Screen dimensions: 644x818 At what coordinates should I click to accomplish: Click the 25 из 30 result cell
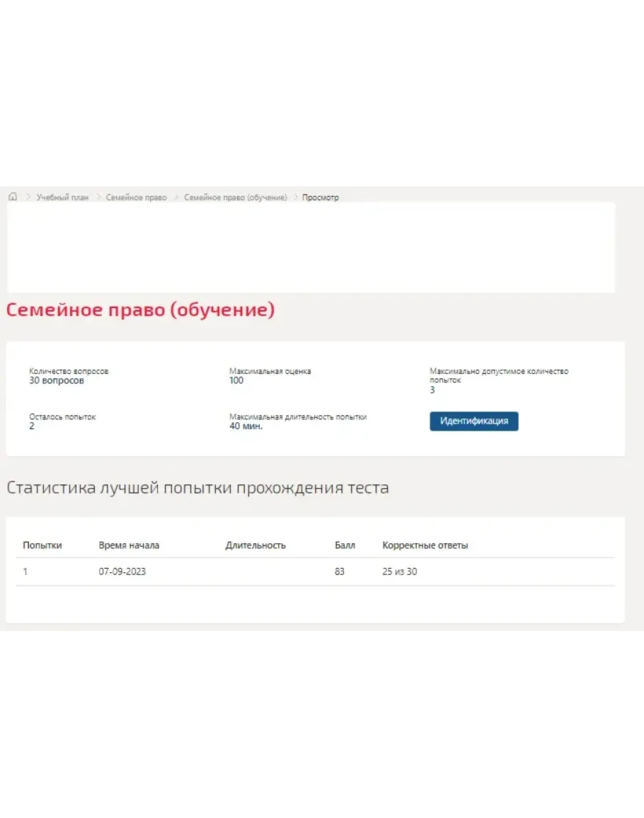click(399, 572)
